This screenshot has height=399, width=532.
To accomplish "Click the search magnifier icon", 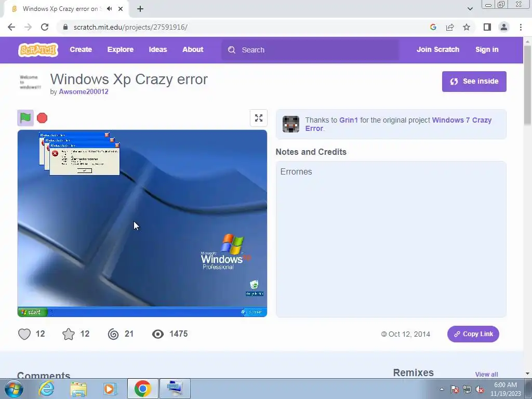I will [x=232, y=50].
